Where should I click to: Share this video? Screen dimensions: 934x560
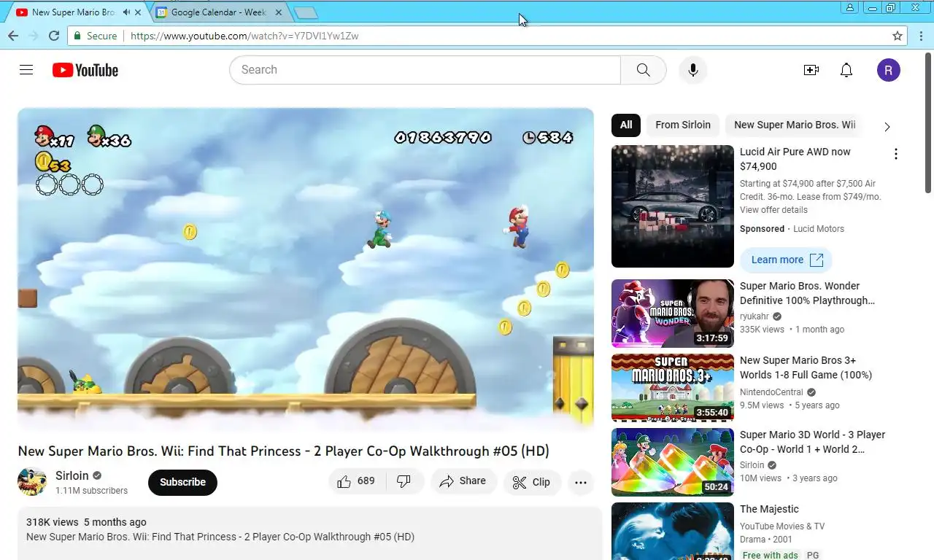[x=463, y=481]
